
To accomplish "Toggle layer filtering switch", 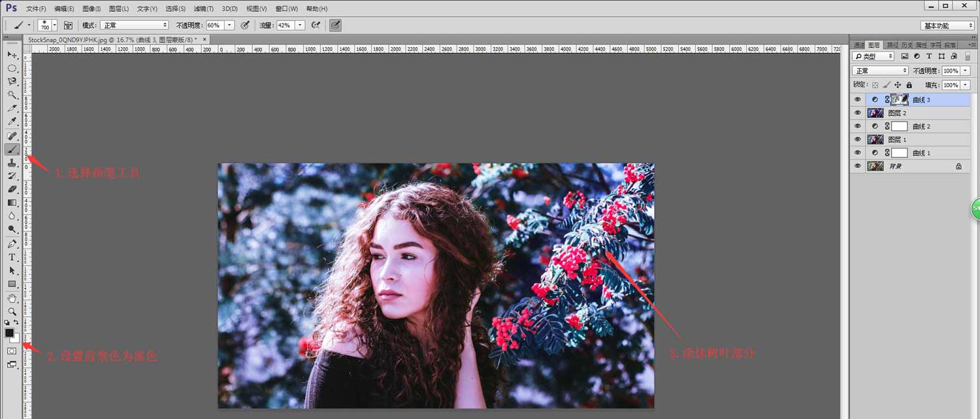I will pyautogui.click(x=968, y=57).
